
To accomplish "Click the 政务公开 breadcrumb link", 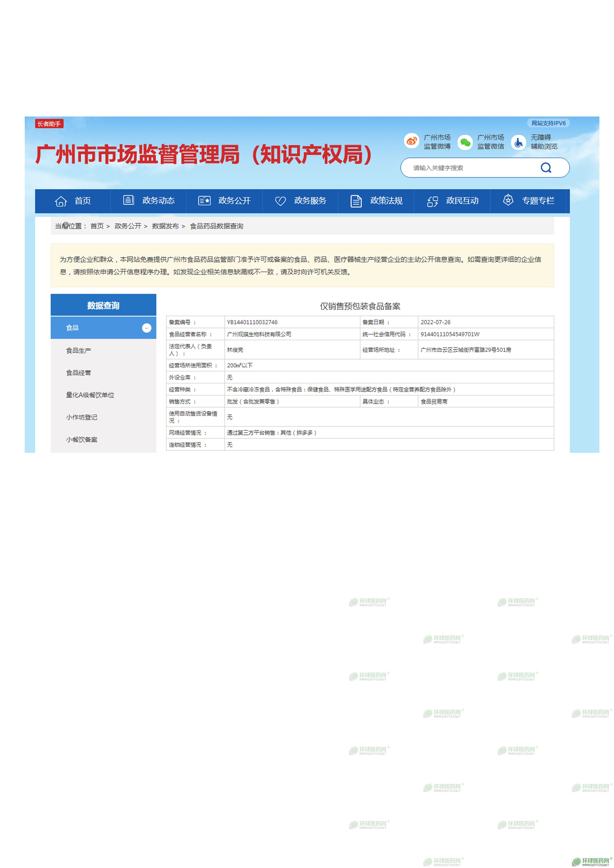I will (x=128, y=226).
